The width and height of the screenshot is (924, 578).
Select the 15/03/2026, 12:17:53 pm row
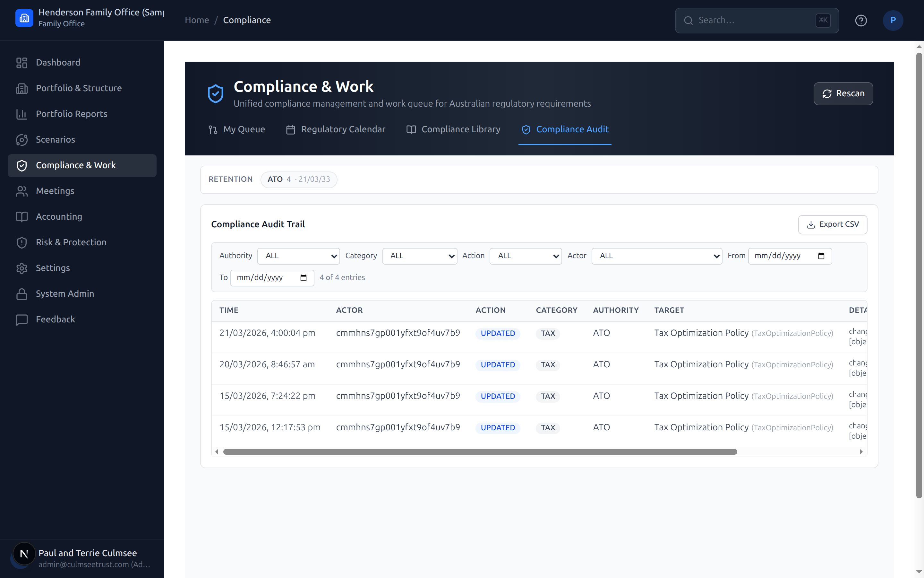click(539, 431)
